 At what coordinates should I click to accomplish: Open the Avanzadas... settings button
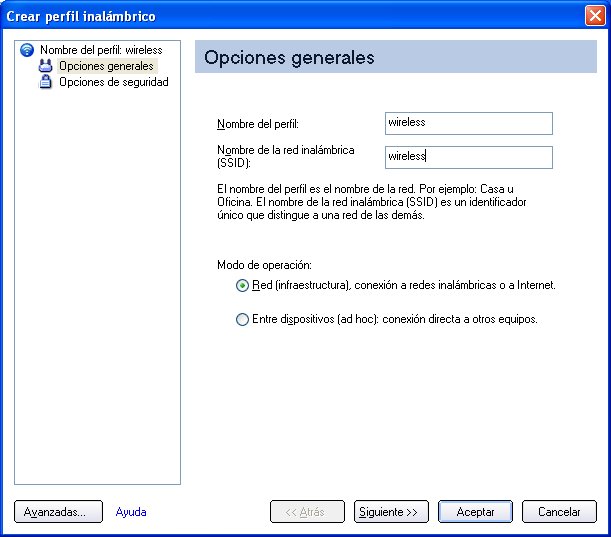tap(58, 511)
